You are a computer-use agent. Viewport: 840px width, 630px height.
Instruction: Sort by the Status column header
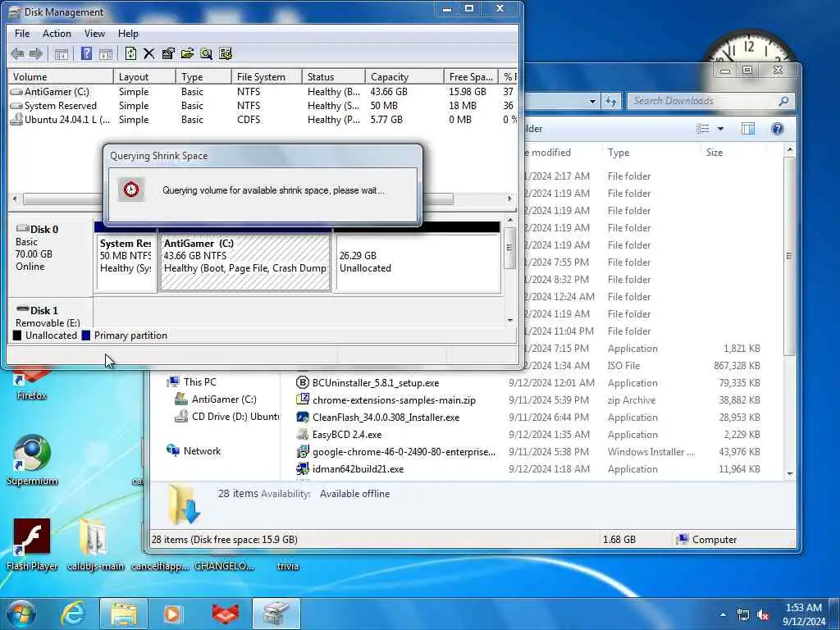pos(333,76)
